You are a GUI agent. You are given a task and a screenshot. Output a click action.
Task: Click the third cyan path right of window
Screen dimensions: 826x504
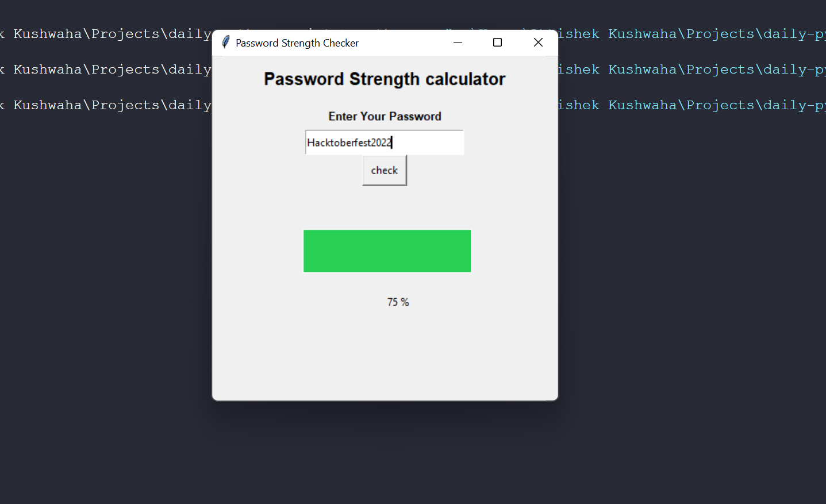pyautogui.click(x=692, y=105)
